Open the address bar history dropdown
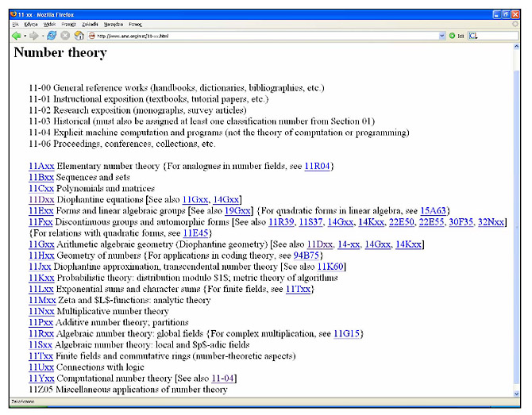This screenshot has height=415, width=532. click(442, 36)
